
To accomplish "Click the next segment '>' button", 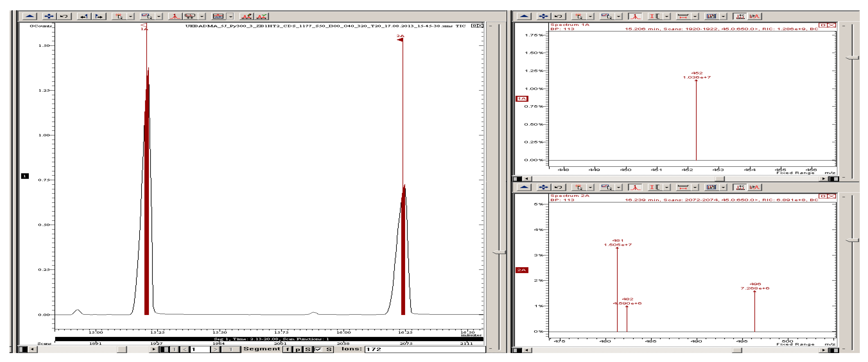I will tap(215, 349).
